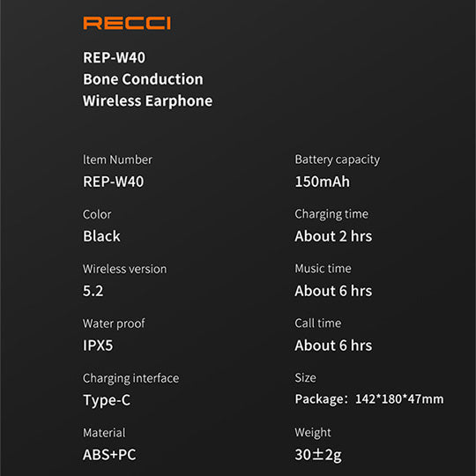Click the Bone Conduction heading line

(x=143, y=79)
